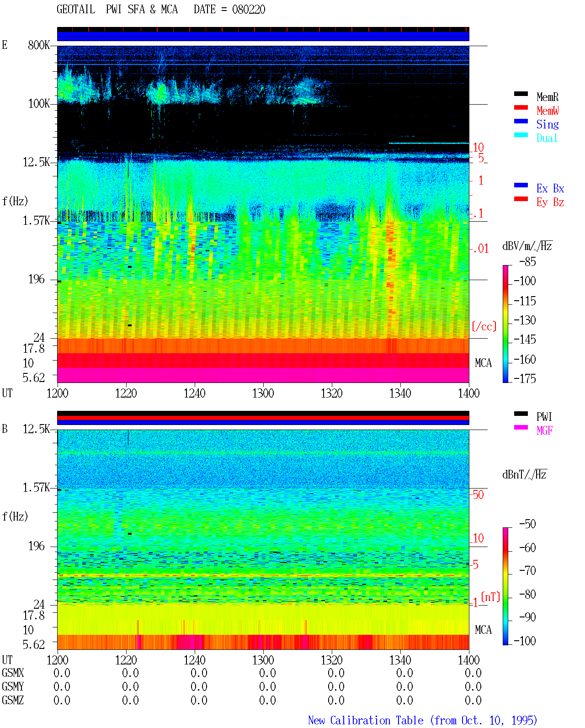Image resolution: width=585 pixels, height=728 pixels.
Task: Click the red '[/cc]' density unit label
Action: pyautogui.click(x=484, y=326)
